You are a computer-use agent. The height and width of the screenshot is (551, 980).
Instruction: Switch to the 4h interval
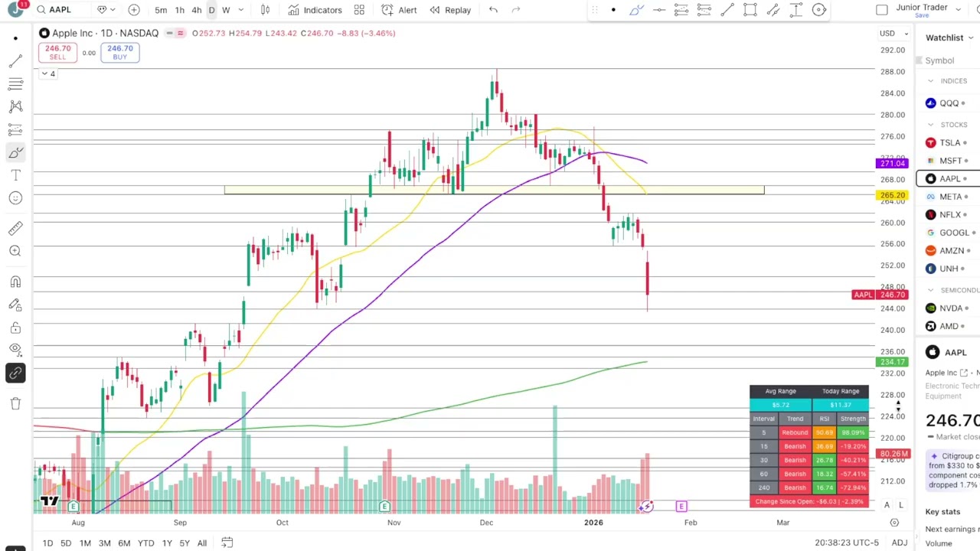tap(197, 10)
